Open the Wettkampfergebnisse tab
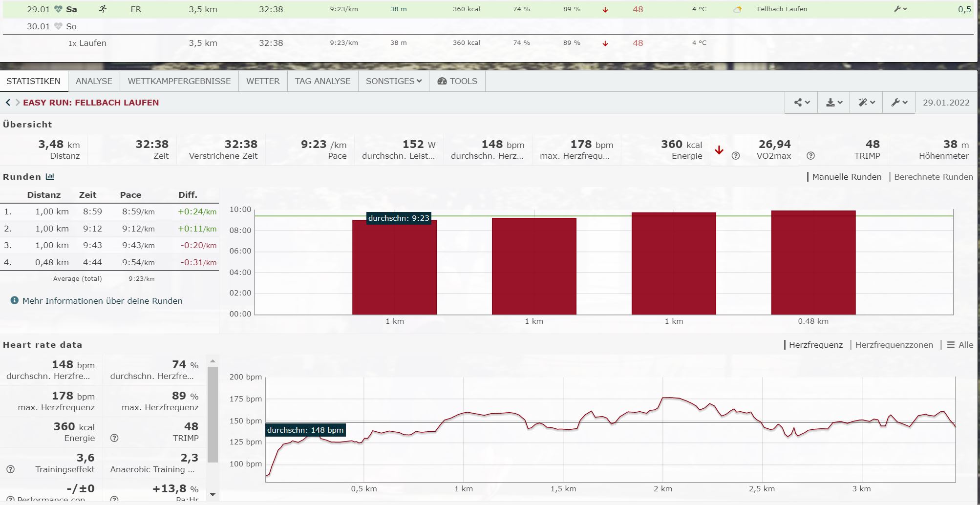The width and height of the screenshot is (980, 505). 179,81
